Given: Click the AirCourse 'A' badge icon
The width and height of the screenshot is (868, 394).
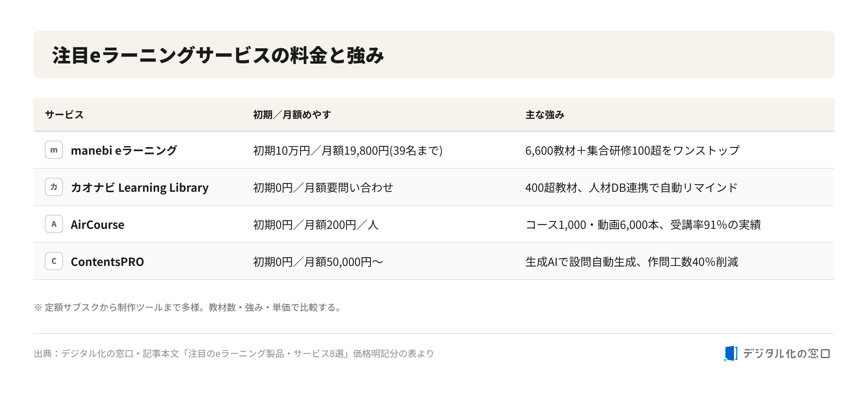Looking at the screenshot, I should click(54, 224).
